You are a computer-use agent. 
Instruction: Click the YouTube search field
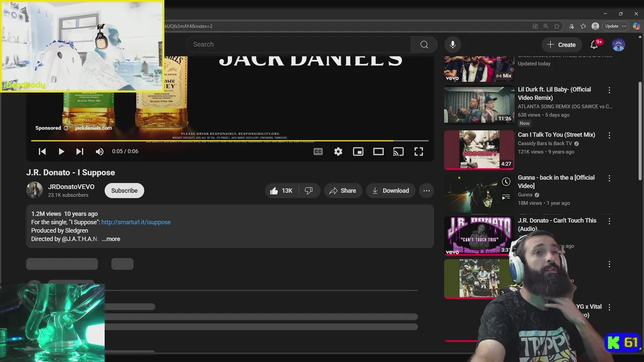click(299, 44)
